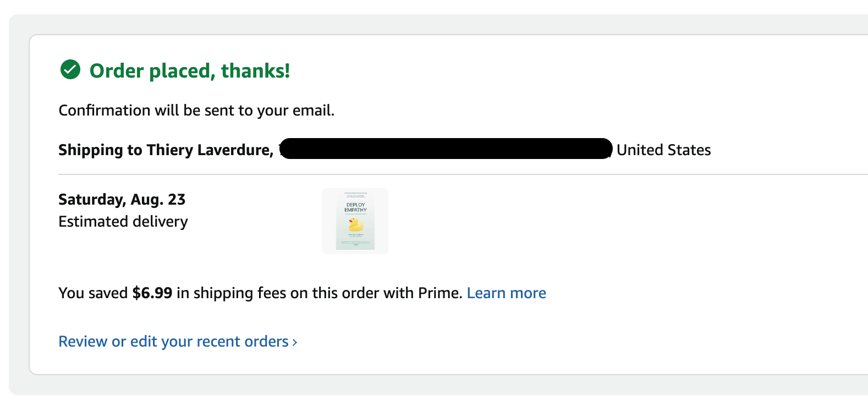Click the DEPLOY EMPATHY title on cover

coord(355,207)
